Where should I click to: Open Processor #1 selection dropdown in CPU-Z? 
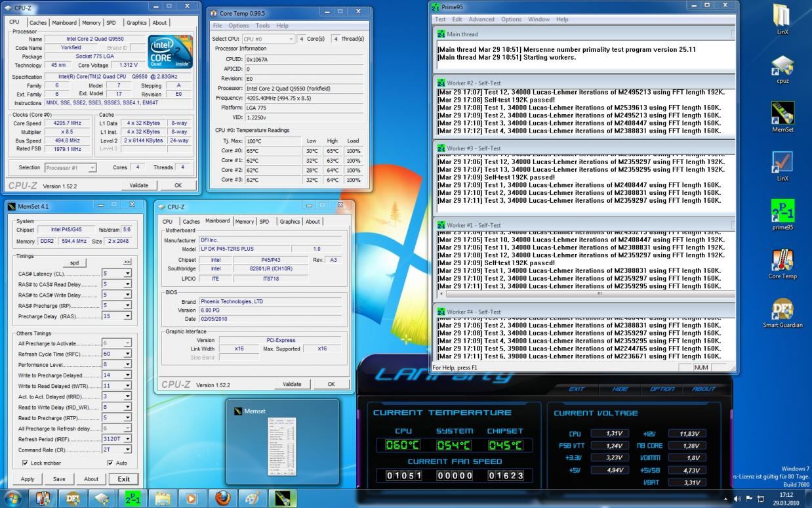coord(70,167)
